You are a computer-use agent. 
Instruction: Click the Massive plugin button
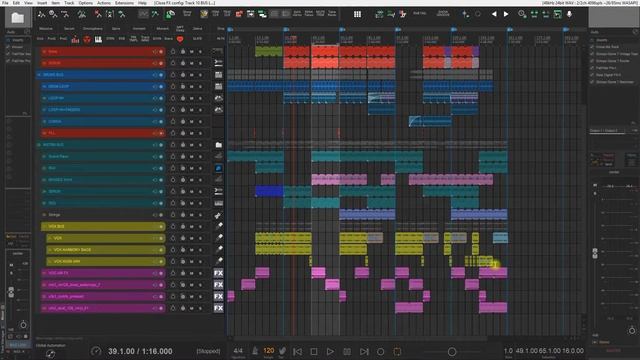pos(46,29)
